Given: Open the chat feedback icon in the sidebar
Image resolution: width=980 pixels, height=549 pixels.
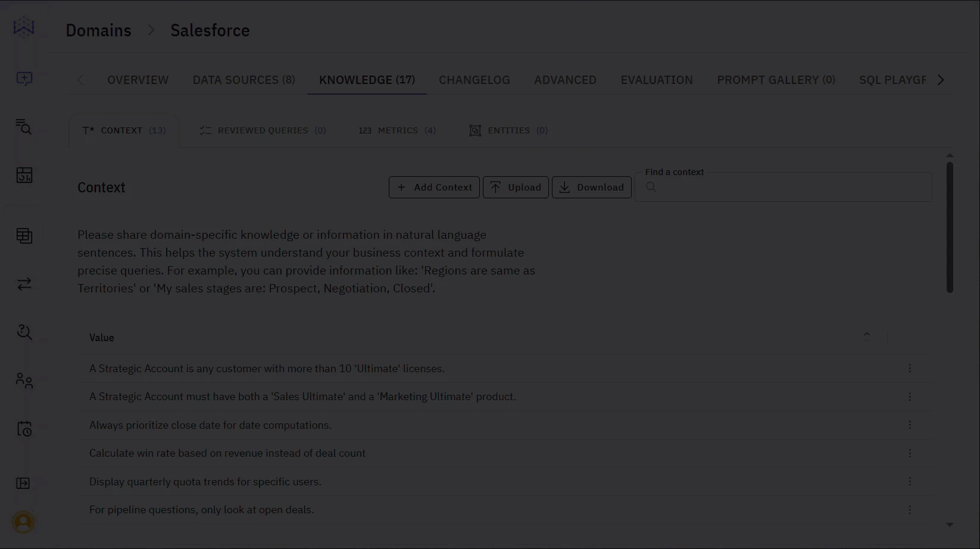Looking at the screenshot, I should pyautogui.click(x=24, y=79).
